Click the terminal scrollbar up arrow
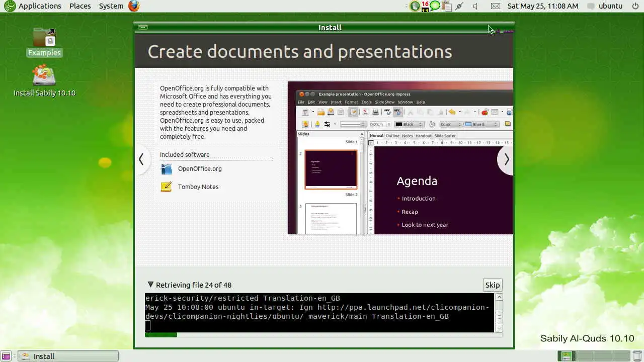The image size is (644, 362). [x=499, y=297]
